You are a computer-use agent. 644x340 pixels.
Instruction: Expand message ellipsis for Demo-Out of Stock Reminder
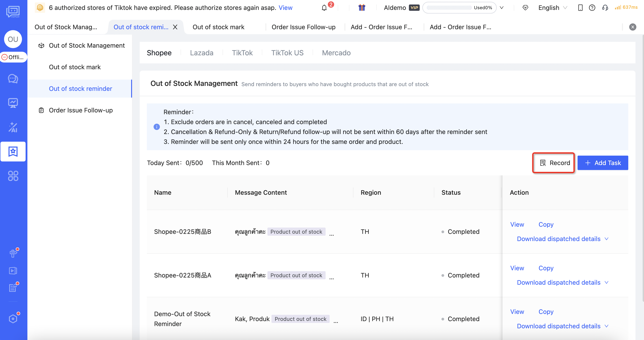pos(335,322)
